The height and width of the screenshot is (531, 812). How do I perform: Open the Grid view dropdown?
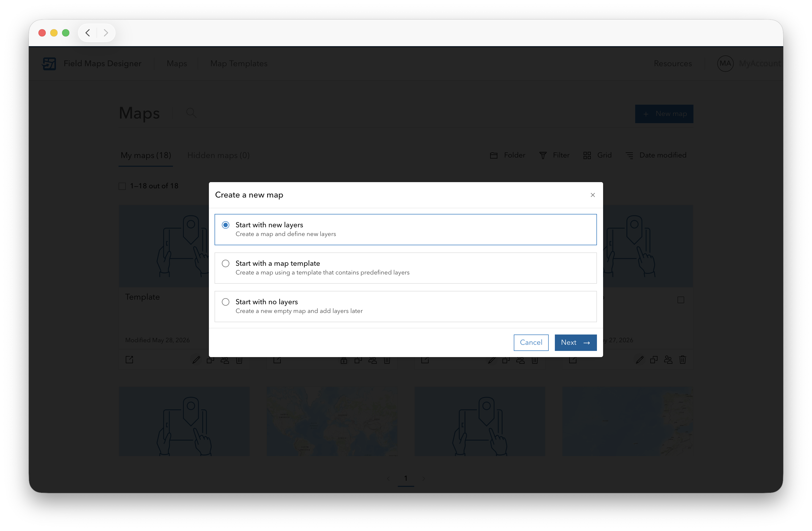pos(597,155)
